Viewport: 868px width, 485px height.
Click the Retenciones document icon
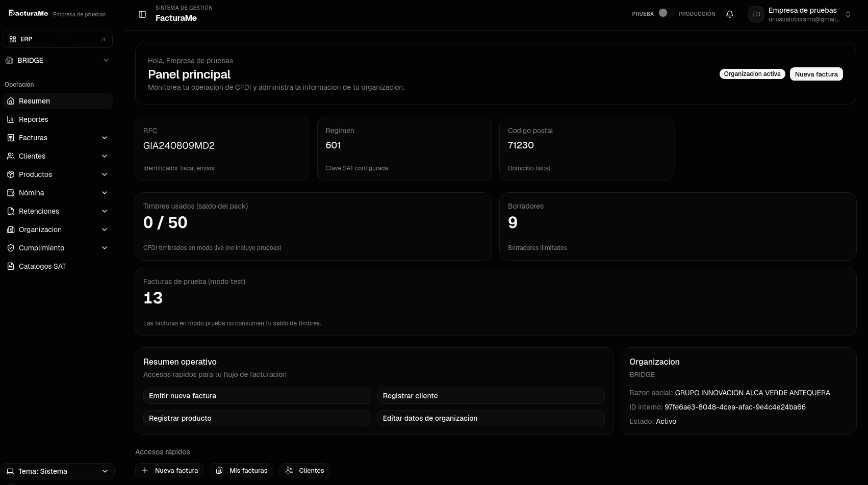tap(11, 211)
